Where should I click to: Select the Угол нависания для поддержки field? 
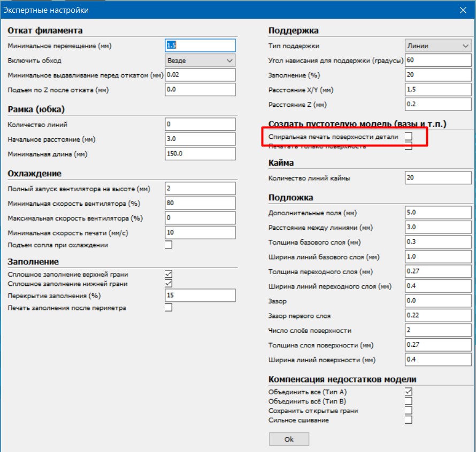437,60
